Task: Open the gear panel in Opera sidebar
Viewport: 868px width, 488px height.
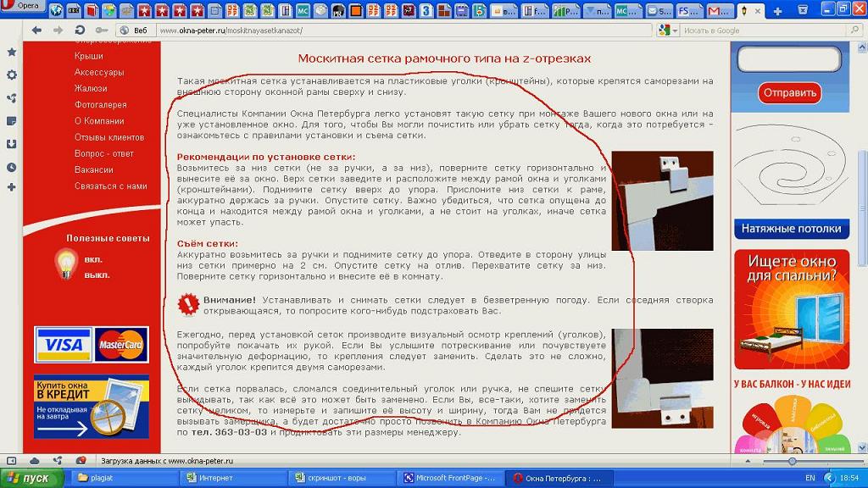Action: click(x=12, y=75)
